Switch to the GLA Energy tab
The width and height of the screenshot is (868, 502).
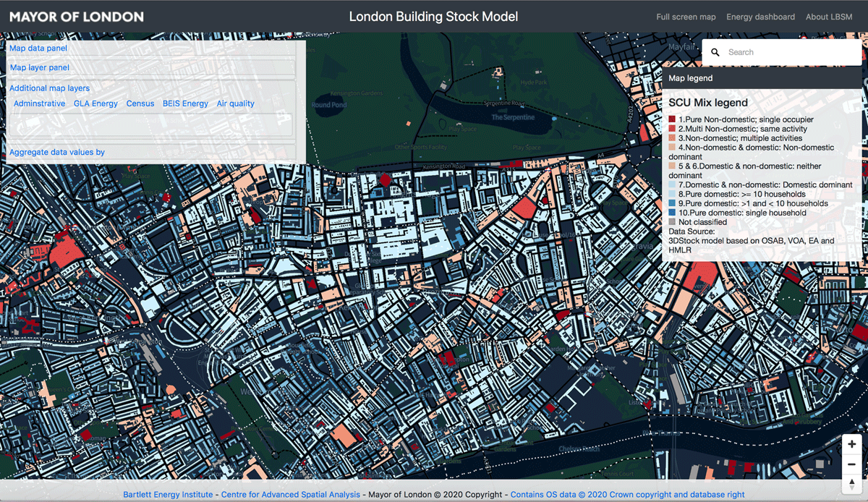click(x=95, y=103)
